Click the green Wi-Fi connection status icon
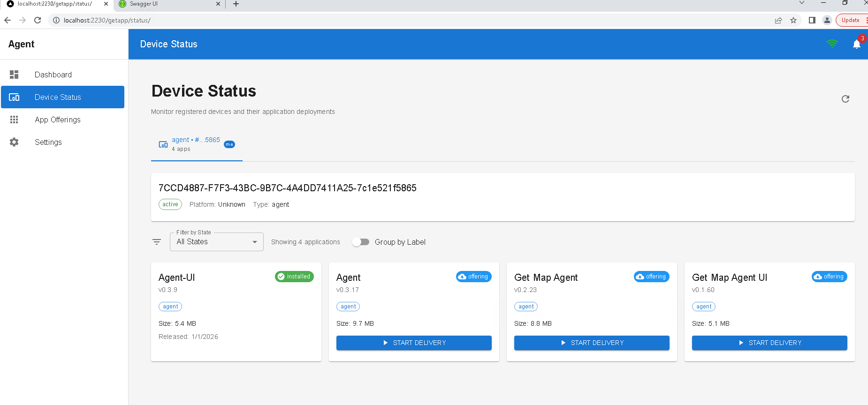The image size is (868, 405). (x=832, y=44)
